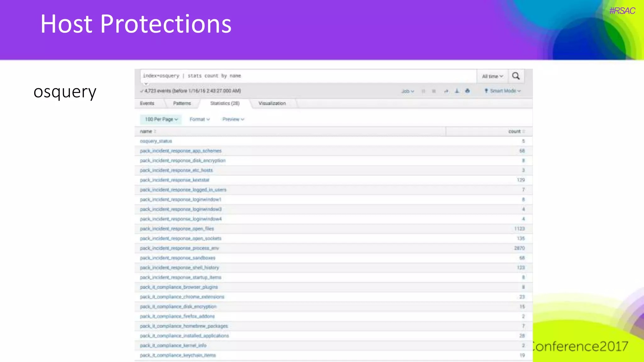The image size is (644, 362).
Task: Open the Format dropdown
Action: tap(200, 119)
